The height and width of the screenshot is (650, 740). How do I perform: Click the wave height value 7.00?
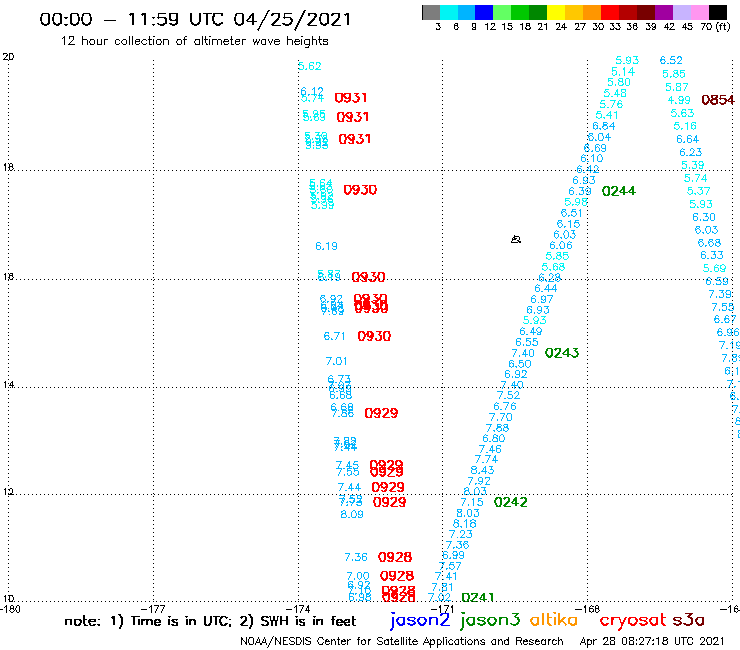[x=358, y=576]
